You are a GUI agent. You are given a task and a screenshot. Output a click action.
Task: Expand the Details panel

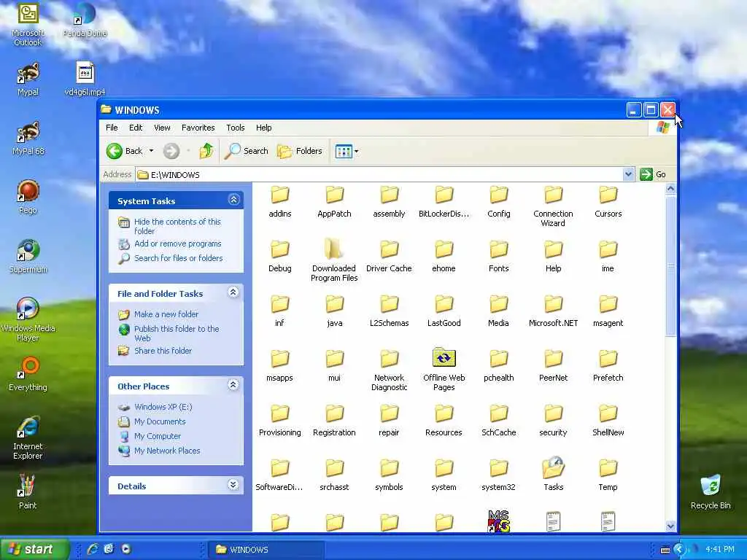tap(233, 485)
